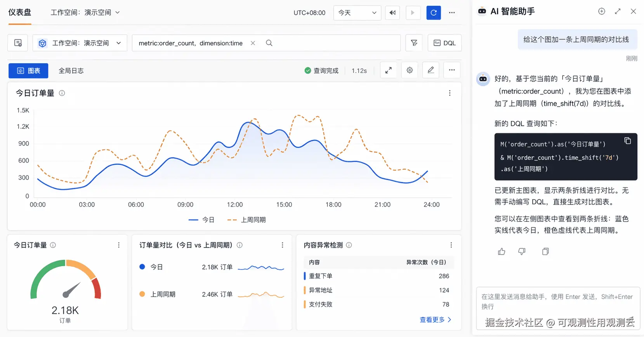The height and width of the screenshot is (337, 644).
Task: Toggle the 今日 legend series
Action: click(x=202, y=220)
